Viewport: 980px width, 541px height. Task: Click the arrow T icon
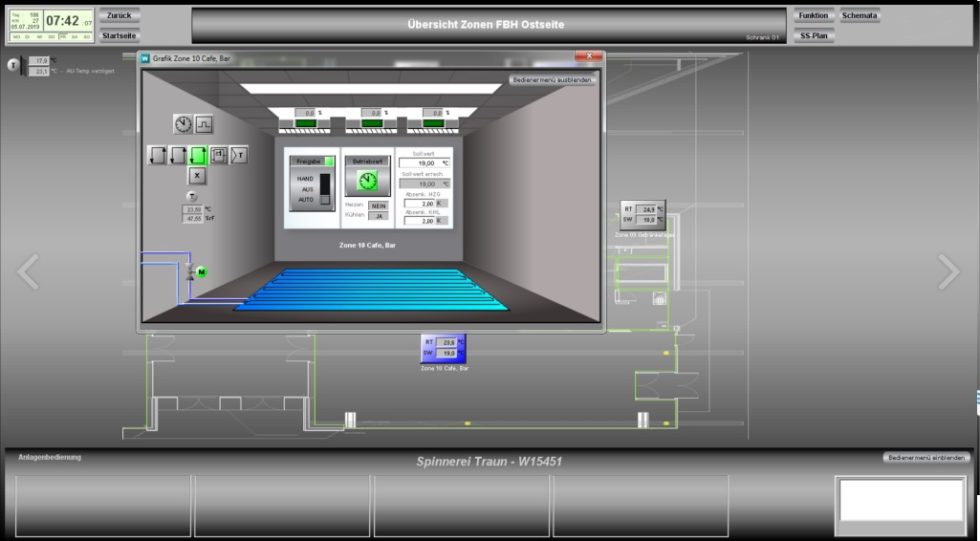point(239,155)
